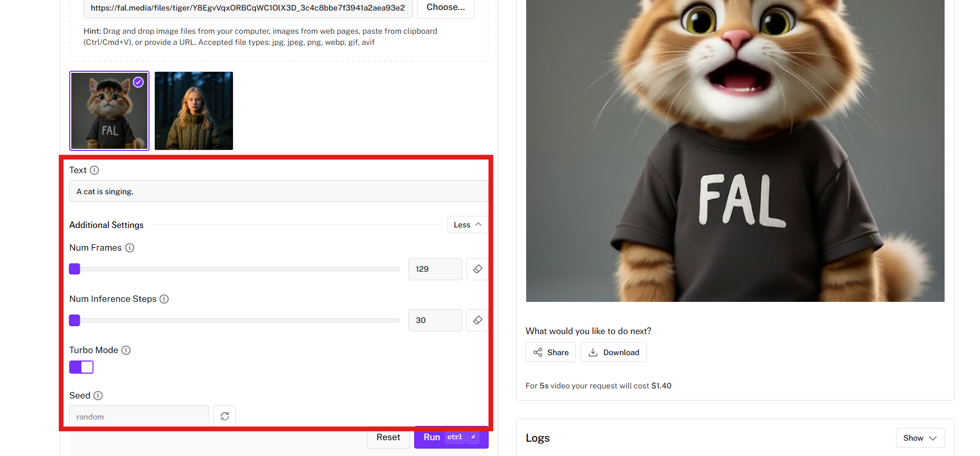Click the image URL input field
The width and height of the screenshot is (980, 456).
pos(248,8)
